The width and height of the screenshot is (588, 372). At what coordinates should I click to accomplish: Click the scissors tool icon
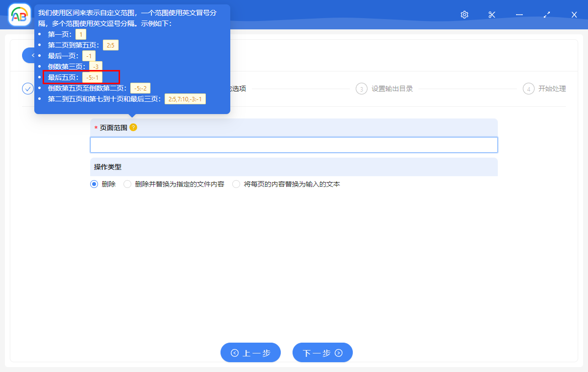coord(491,15)
